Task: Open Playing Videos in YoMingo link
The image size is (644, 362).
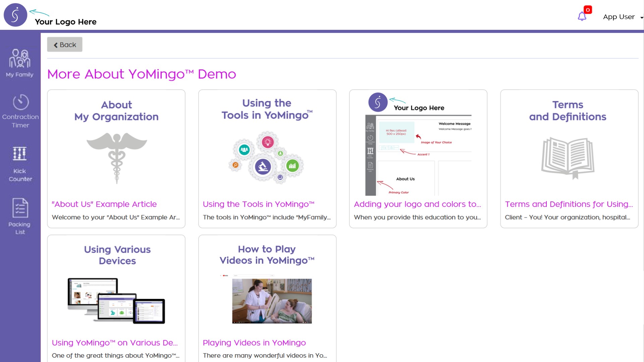Action: pyautogui.click(x=254, y=343)
